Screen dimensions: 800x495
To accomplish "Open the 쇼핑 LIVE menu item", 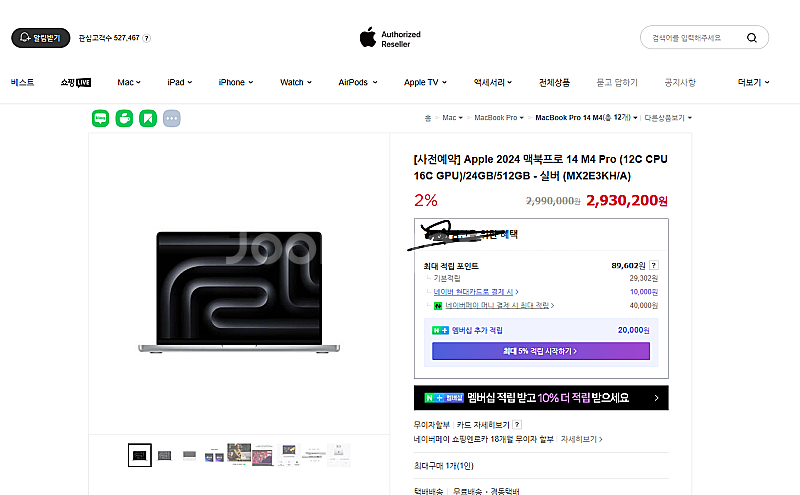I will [x=76, y=82].
